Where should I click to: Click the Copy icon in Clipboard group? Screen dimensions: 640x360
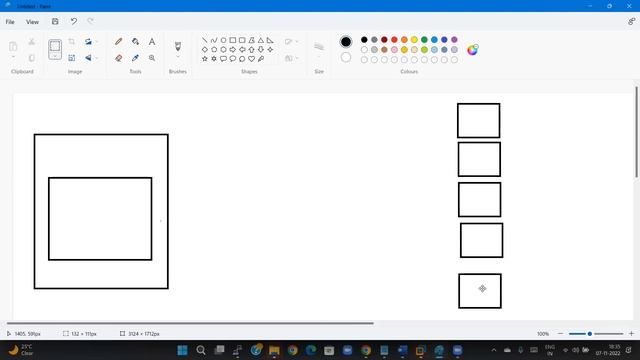click(31, 58)
